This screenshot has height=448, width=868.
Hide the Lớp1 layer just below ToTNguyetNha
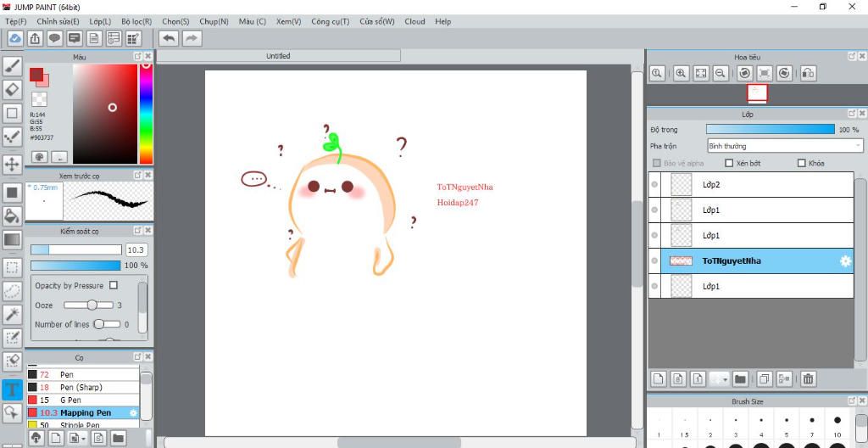point(655,286)
